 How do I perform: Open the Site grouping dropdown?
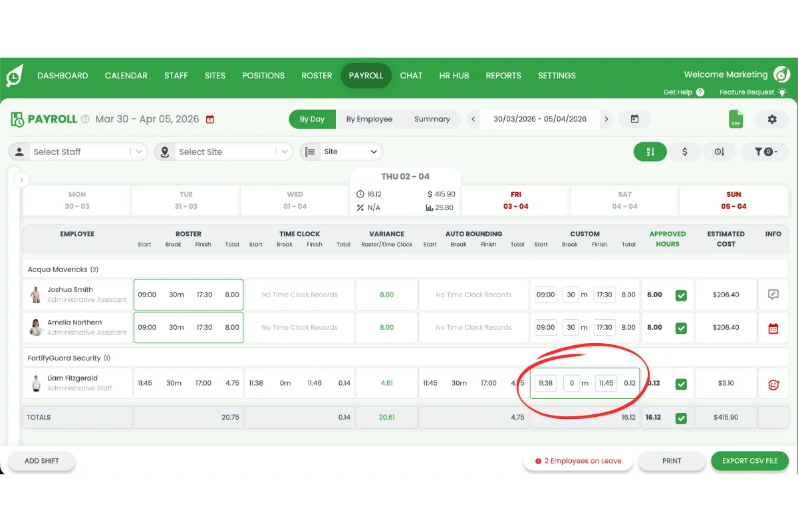(x=341, y=152)
